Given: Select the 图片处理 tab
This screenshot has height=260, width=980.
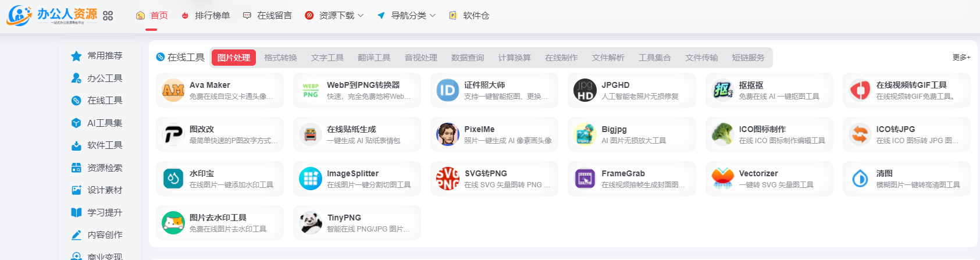Looking at the screenshot, I should click(234, 58).
